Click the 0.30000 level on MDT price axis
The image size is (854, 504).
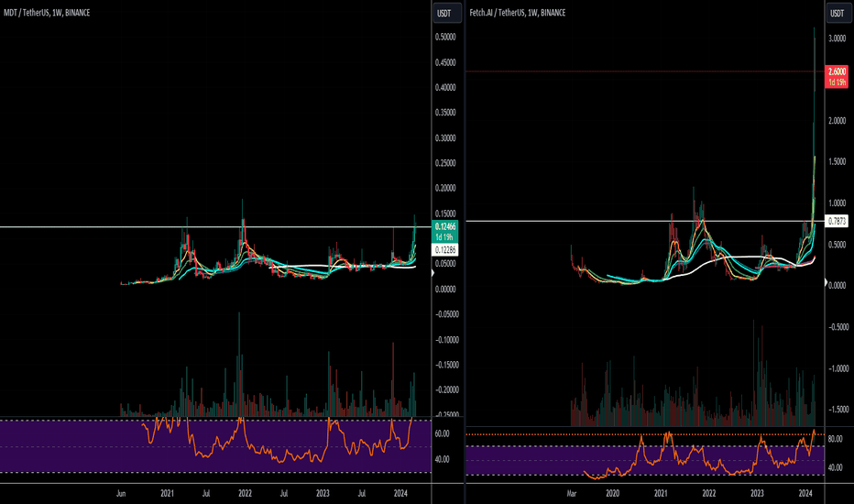445,138
